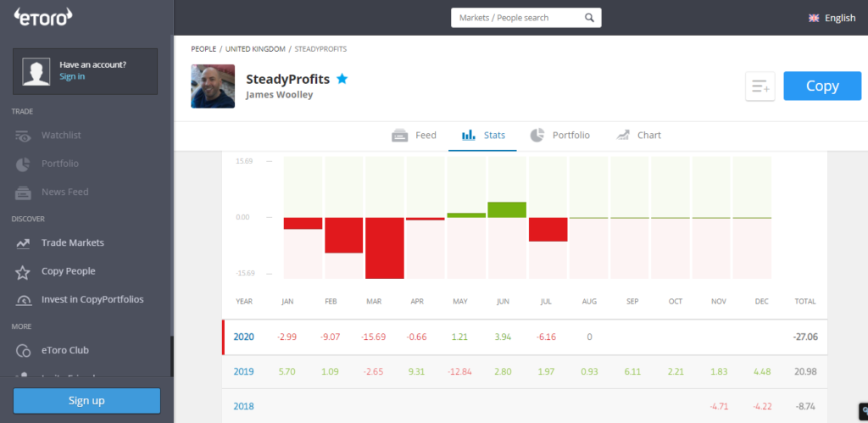Click the 20.98 total for 2019
Screen dimensions: 868x423
click(805, 371)
